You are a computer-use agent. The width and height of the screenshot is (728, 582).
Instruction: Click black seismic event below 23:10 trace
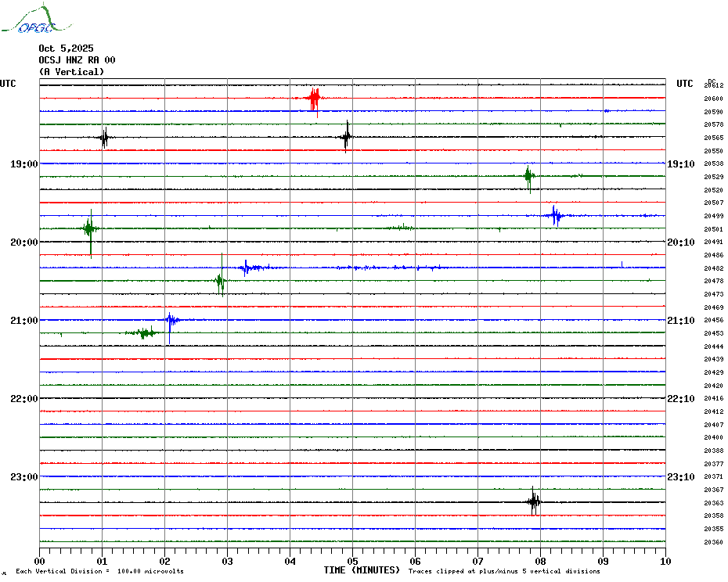pos(533,501)
